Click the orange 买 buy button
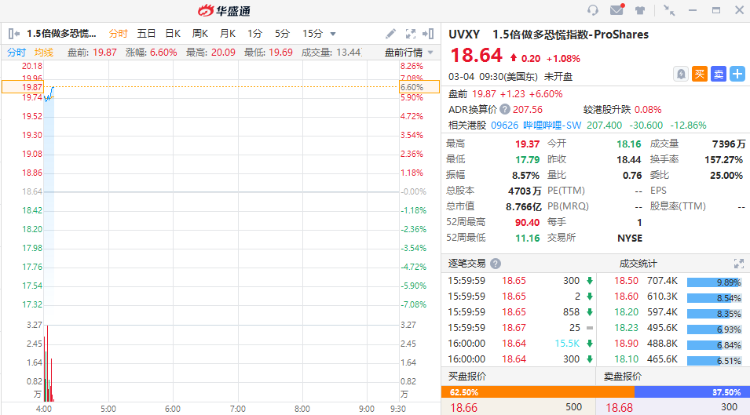750x415 pixels. [x=699, y=74]
